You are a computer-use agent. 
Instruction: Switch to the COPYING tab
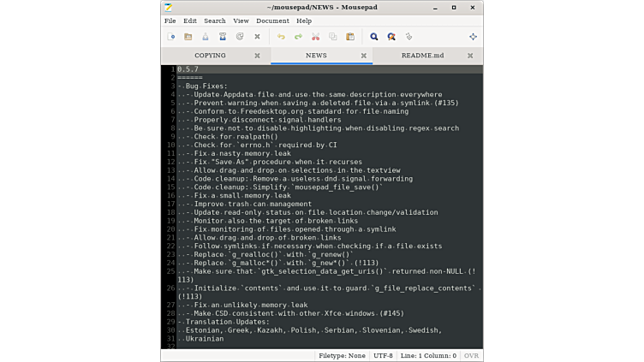pos(210,56)
